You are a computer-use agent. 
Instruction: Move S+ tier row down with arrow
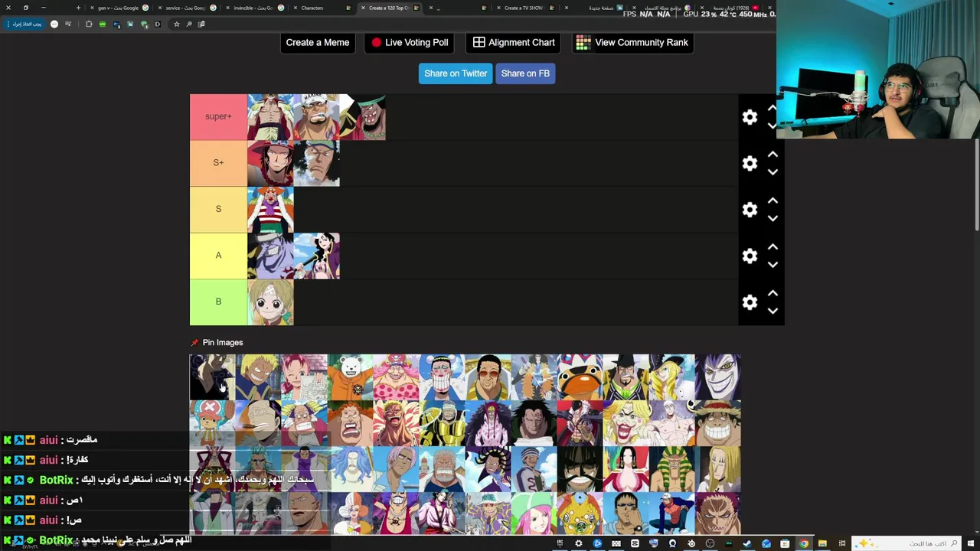(773, 172)
